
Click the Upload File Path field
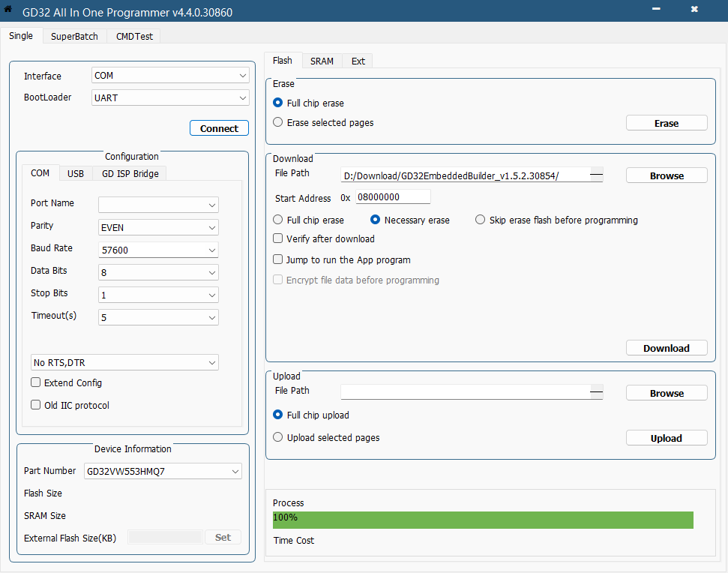(x=466, y=392)
